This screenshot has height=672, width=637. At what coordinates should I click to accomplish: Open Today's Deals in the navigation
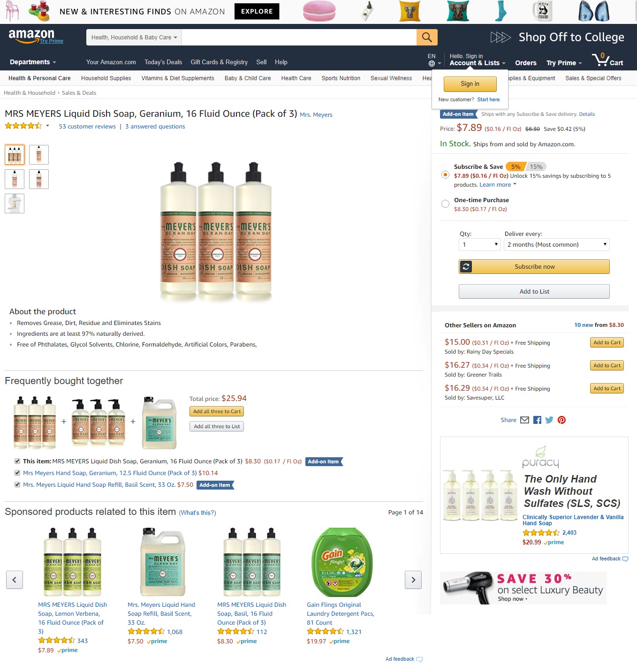[163, 62]
